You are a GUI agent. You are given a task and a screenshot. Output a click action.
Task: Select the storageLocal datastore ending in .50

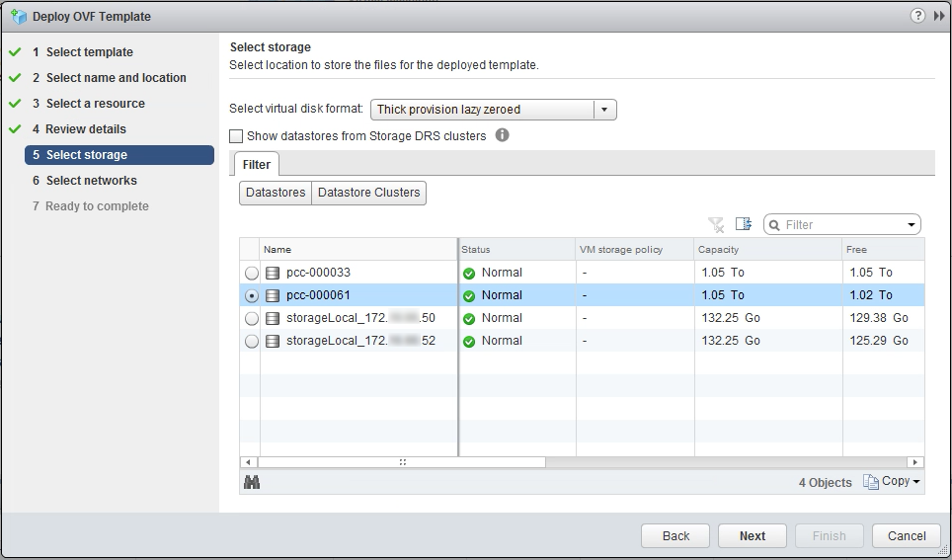pyautogui.click(x=251, y=318)
